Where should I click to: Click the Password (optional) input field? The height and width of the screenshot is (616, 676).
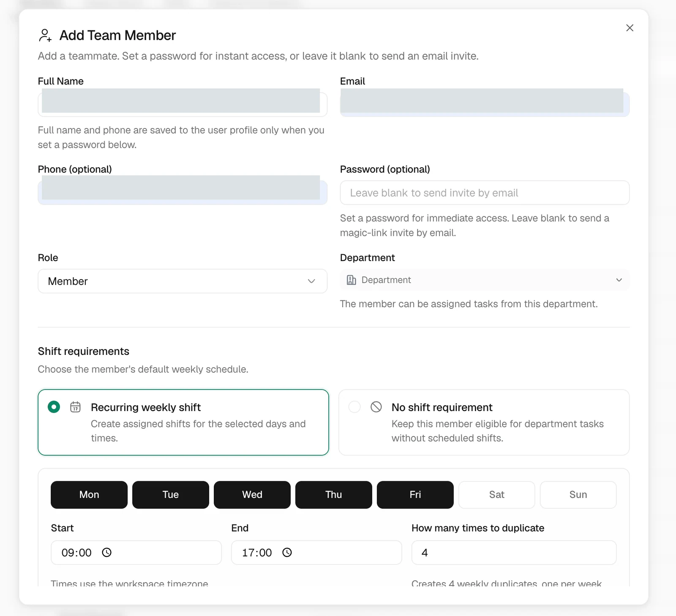(x=485, y=193)
